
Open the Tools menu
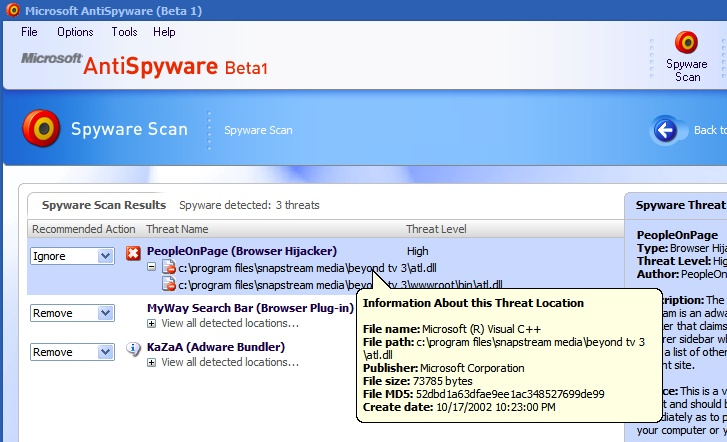pyautogui.click(x=124, y=32)
